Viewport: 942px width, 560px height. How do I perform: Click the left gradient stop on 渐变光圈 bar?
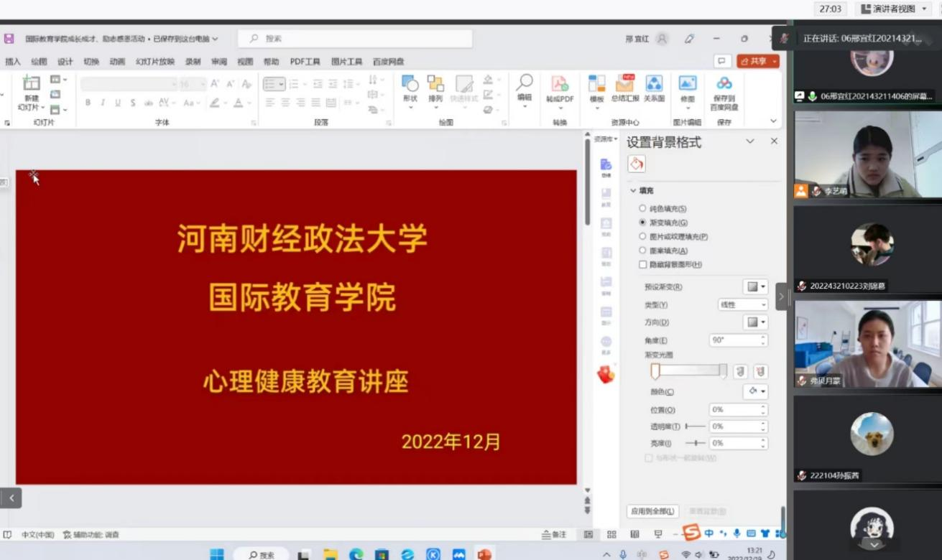tap(655, 371)
